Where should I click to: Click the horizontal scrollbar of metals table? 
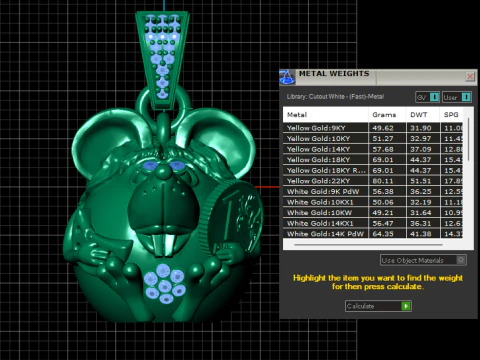pyautogui.click(x=369, y=245)
